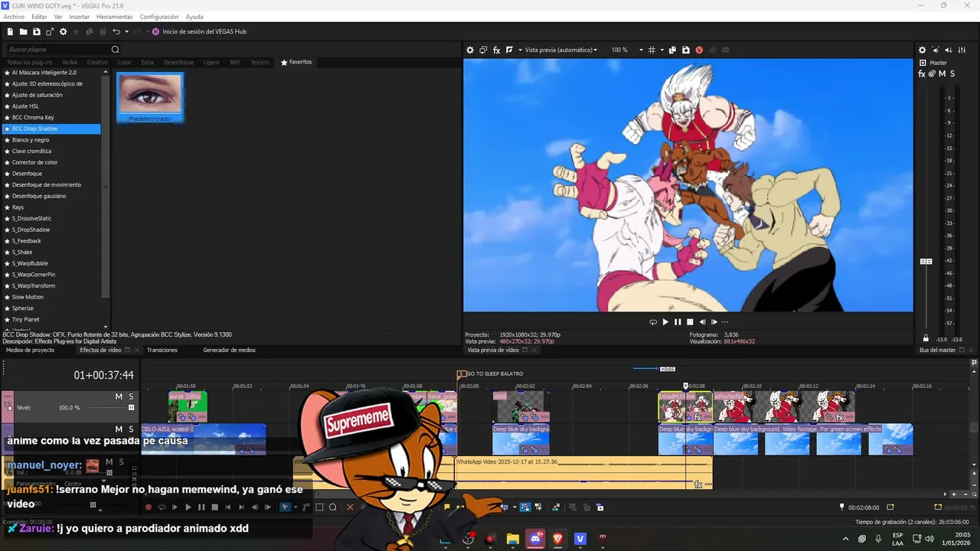Mute the Master bus

click(x=942, y=73)
